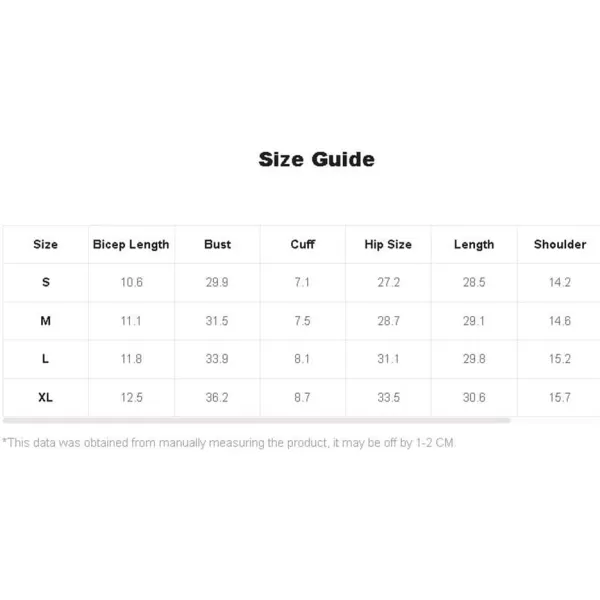Click the S size row label

coord(46,282)
